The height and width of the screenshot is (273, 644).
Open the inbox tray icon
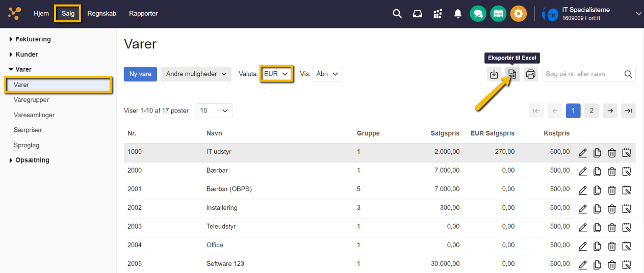click(417, 14)
